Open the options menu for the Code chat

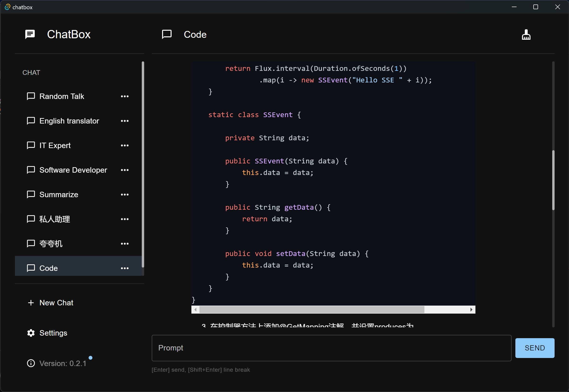point(125,268)
